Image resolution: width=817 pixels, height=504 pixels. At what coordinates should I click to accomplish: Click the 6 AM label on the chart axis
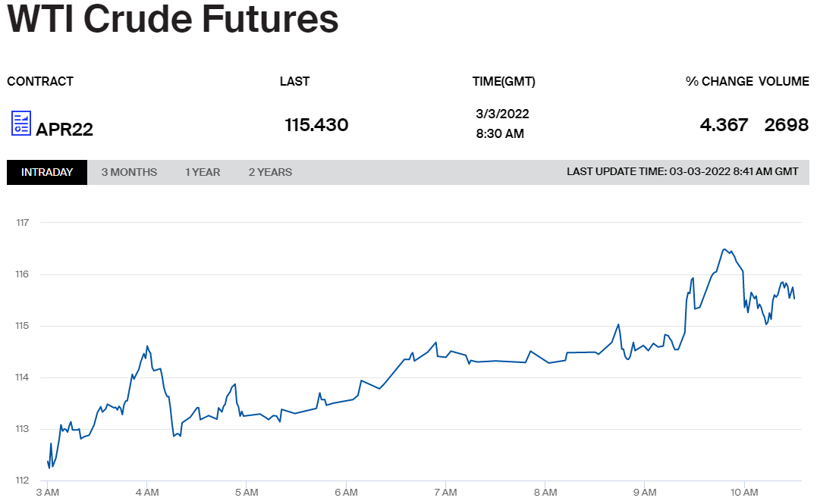pos(346,493)
